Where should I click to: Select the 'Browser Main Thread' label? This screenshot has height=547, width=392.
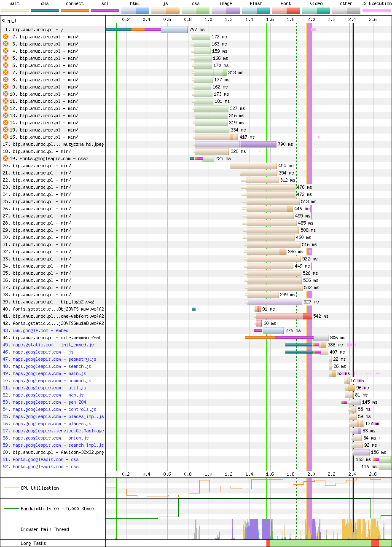(x=45, y=529)
